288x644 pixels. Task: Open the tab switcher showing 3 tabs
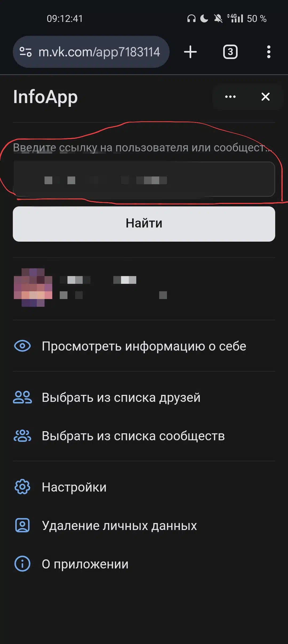230,52
